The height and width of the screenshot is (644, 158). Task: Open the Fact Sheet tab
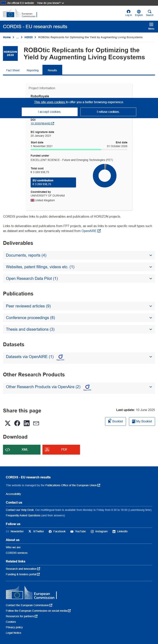coord(13,70)
